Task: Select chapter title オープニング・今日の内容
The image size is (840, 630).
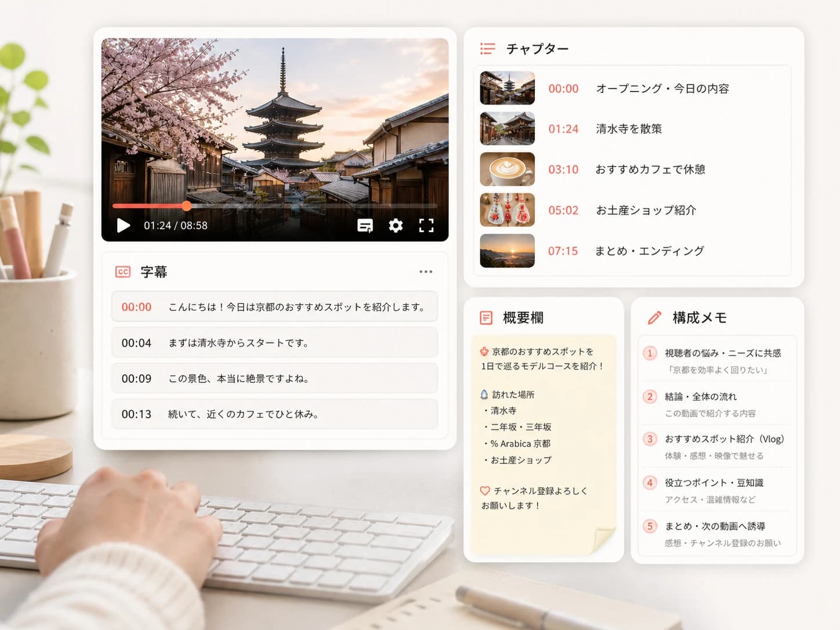Action: point(662,89)
